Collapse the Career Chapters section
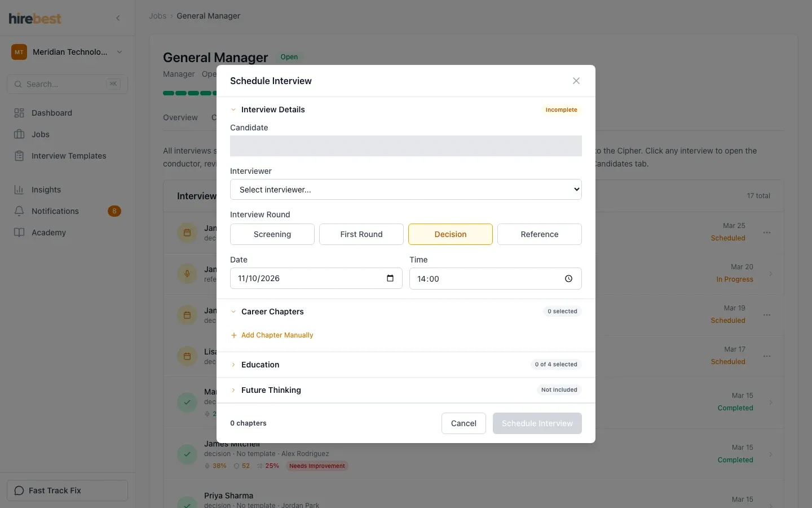Image resolution: width=812 pixels, height=508 pixels. [406, 312]
